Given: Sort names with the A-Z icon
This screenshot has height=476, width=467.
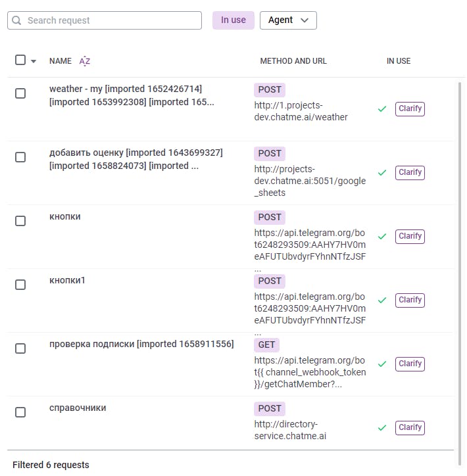Looking at the screenshot, I should click(x=85, y=61).
